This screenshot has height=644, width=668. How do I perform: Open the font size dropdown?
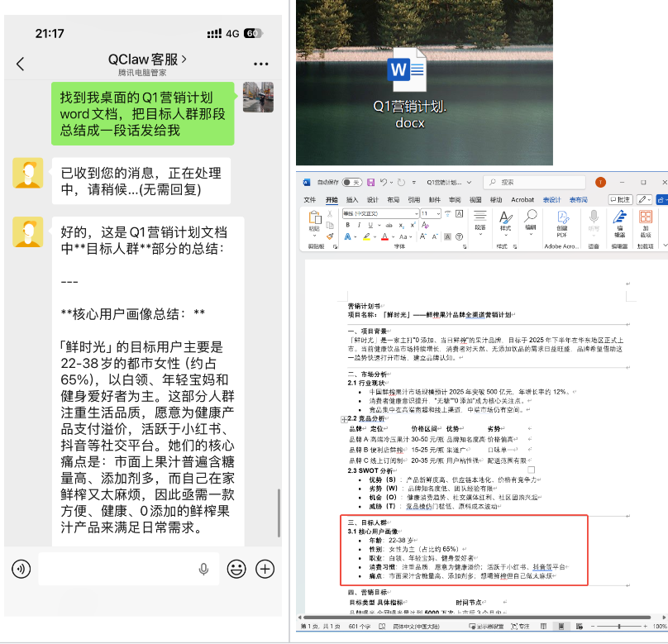click(438, 213)
